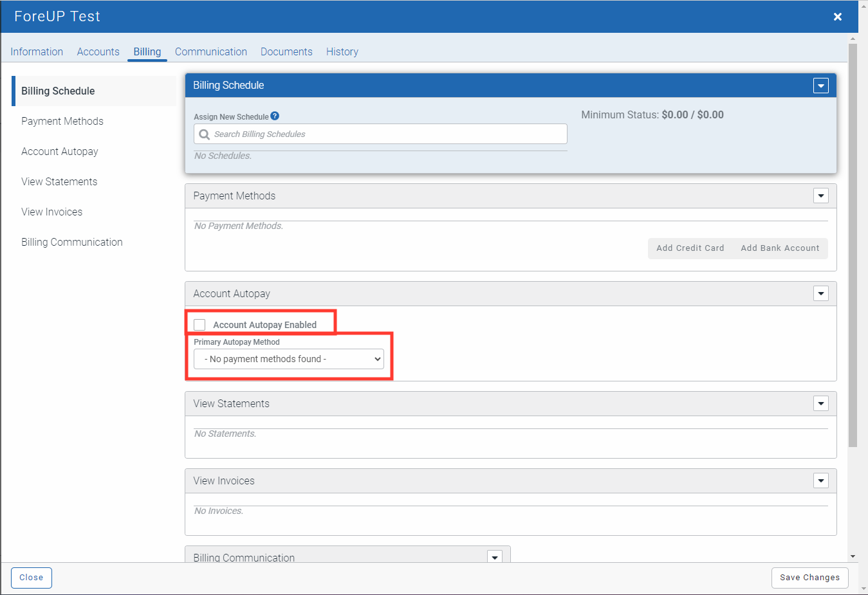Click the Close button

(32, 578)
